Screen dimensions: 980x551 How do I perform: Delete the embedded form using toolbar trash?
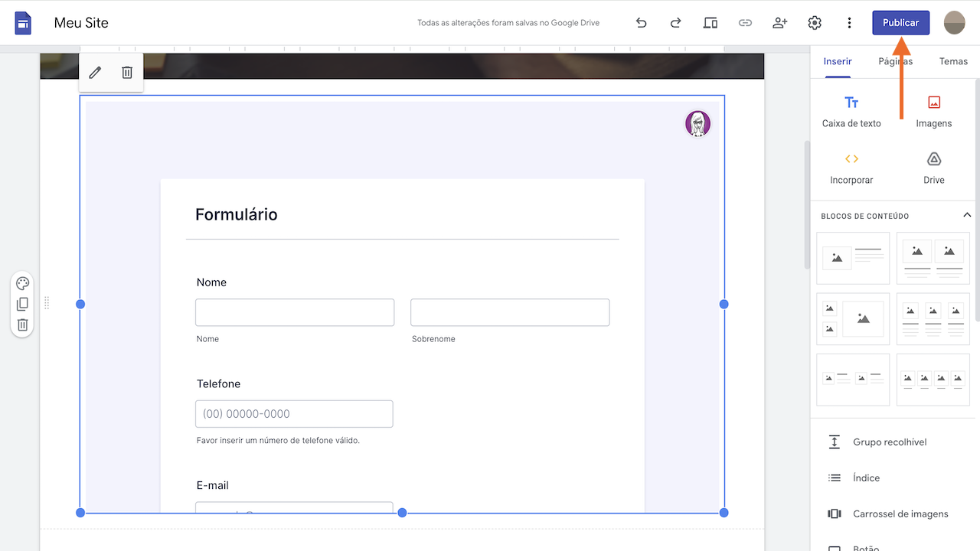tap(127, 72)
